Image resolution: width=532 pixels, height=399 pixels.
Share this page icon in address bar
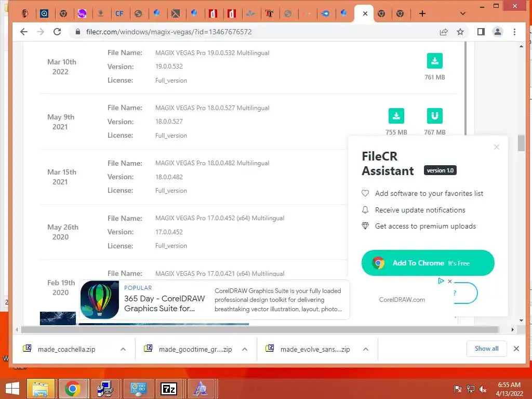pyautogui.click(x=444, y=32)
